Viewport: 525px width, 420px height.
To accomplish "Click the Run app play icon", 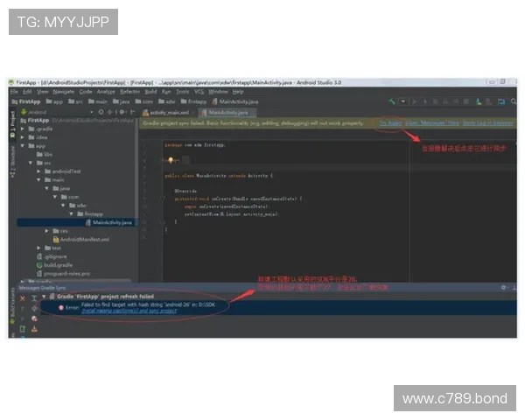I will coord(415,101).
